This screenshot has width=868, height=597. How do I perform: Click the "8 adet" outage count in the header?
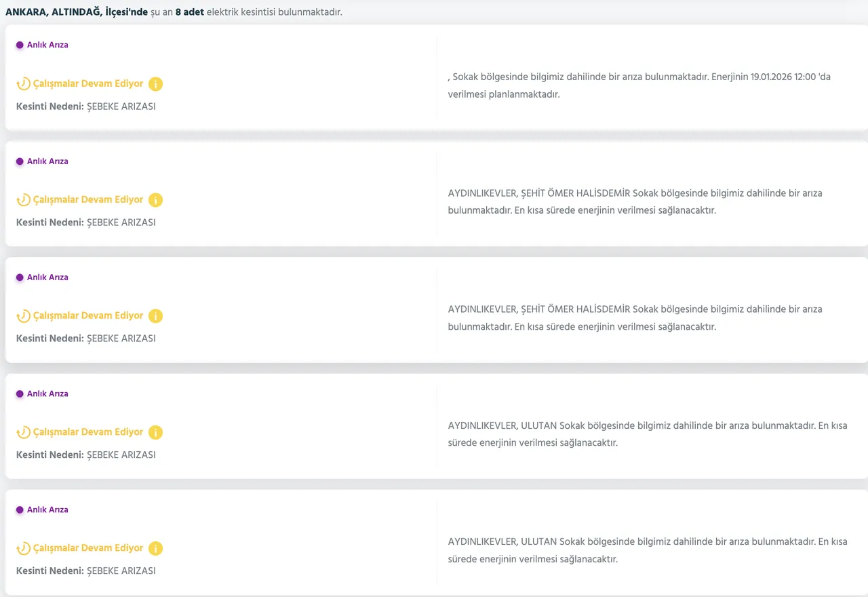click(x=189, y=12)
